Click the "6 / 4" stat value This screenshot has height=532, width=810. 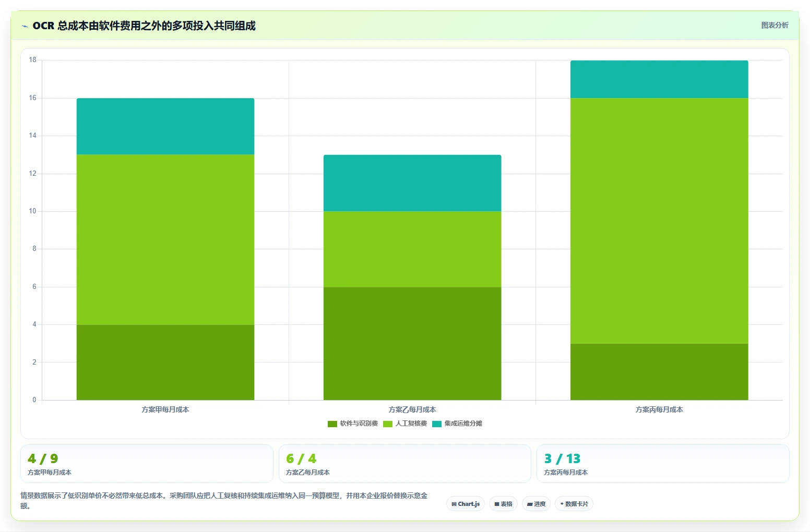[301, 459]
